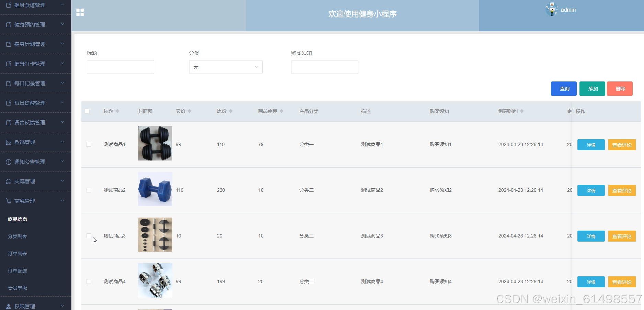Expand 权限管理 menu chevron
Image resolution: width=644 pixels, height=310 pixels.
point(62,306)
